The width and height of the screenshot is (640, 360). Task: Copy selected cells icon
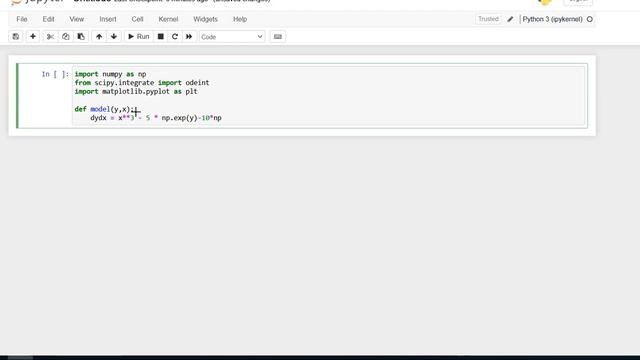(x=65, y=37)
